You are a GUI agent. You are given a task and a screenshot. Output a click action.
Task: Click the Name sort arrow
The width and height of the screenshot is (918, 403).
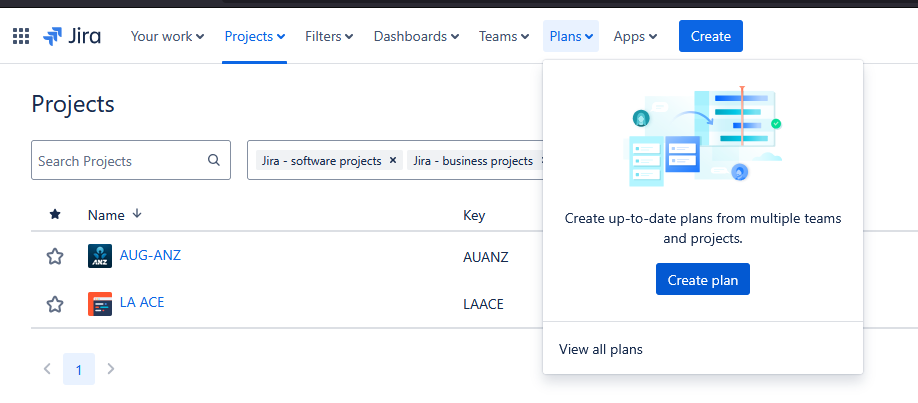pyautogui.click(x=137, y=214)
